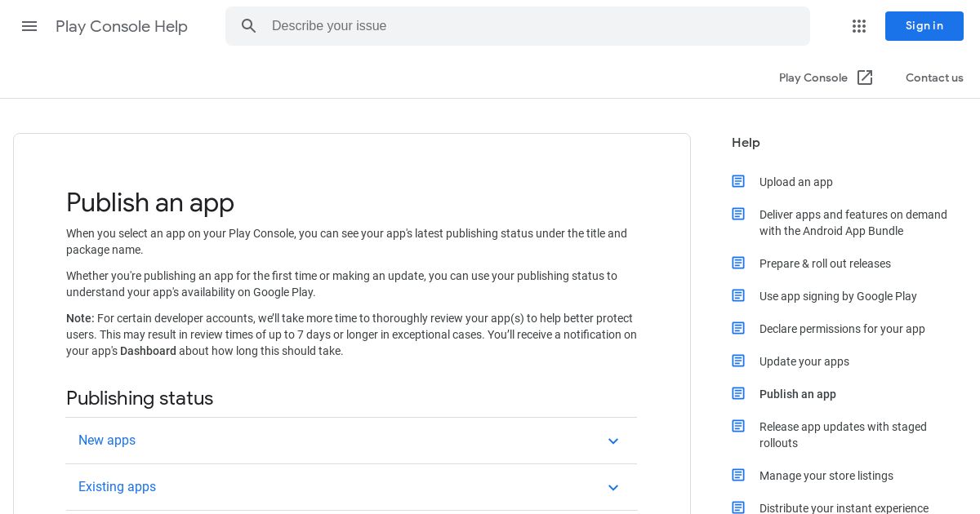Open Release app updates with staged rollouts

pyautogui.click(x=843, y=435)
